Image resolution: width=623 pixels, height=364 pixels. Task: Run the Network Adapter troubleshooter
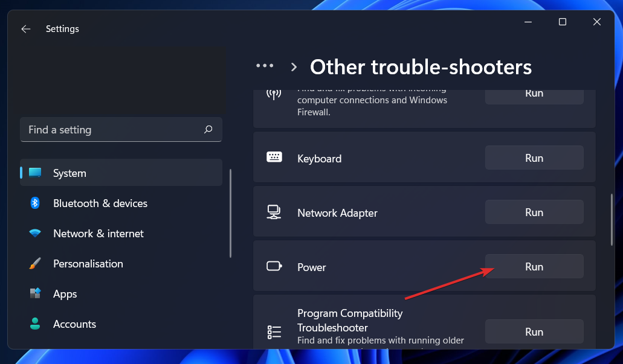[534, 212]
